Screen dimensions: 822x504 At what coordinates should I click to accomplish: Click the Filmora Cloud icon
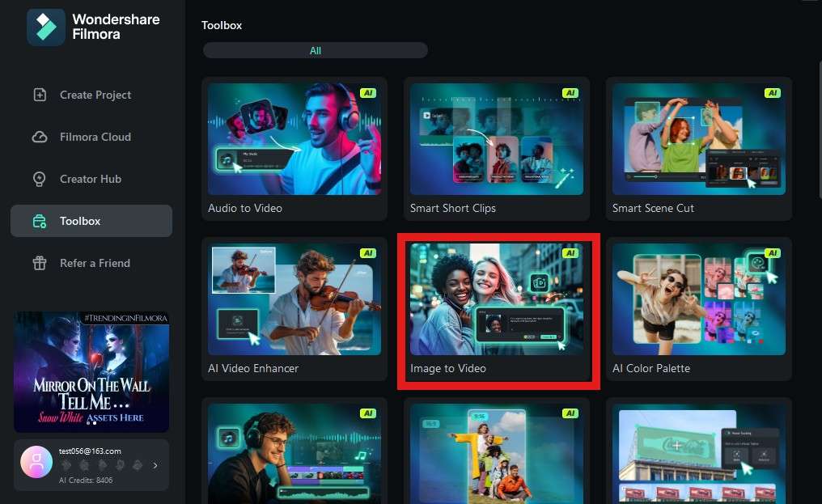(x=40, y=137)
